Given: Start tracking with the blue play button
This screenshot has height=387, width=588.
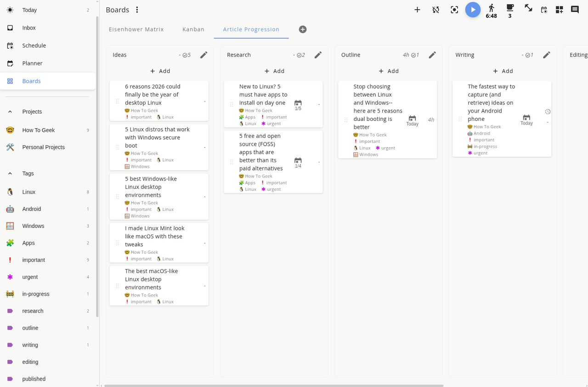Looking at the screenshot, I should pos(473,10).
